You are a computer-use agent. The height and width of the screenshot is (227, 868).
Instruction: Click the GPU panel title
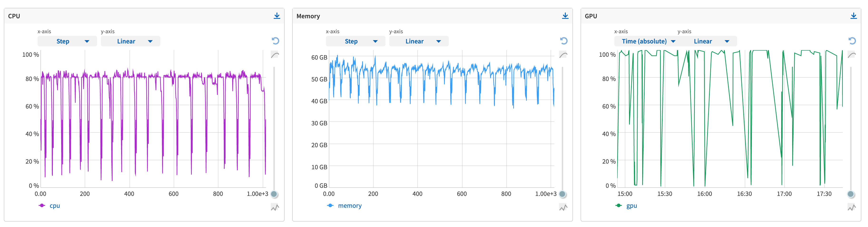(591, 16)
